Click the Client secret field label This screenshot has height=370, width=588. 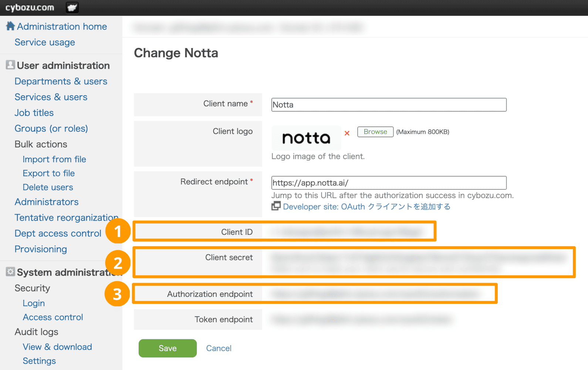(x=229, y=258)
